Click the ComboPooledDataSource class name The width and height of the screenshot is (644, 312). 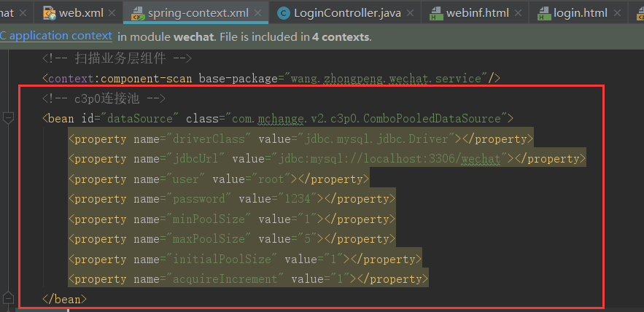point(432,119)
